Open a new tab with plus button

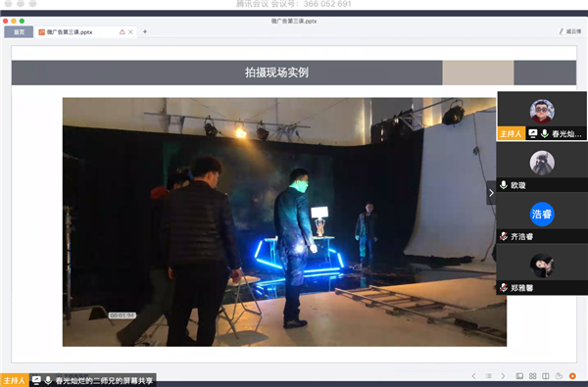[x=145, y=32]
